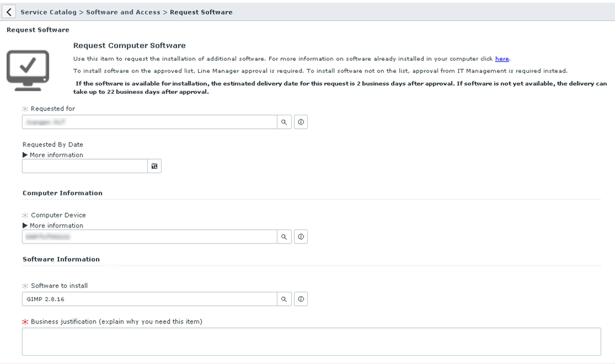Viewport: 615px width, 364px height.
Task: Show info for Computer Device record
Action: (301, 237)
